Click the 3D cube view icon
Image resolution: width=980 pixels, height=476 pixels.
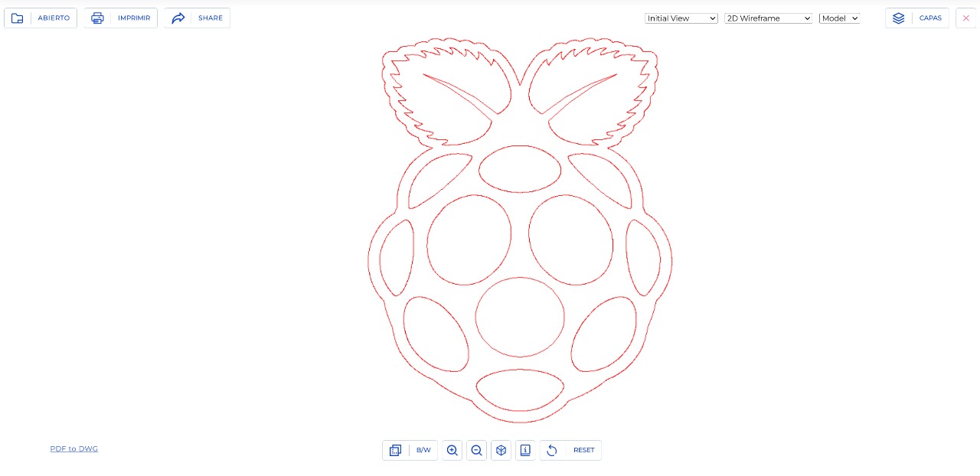click(501, 450)
